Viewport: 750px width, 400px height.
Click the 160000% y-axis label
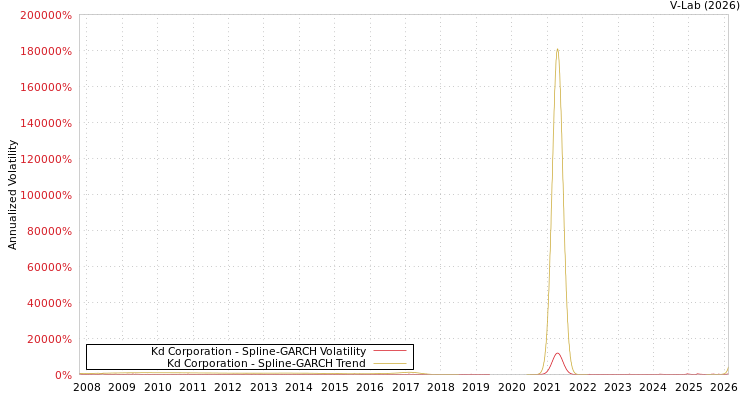46,87
